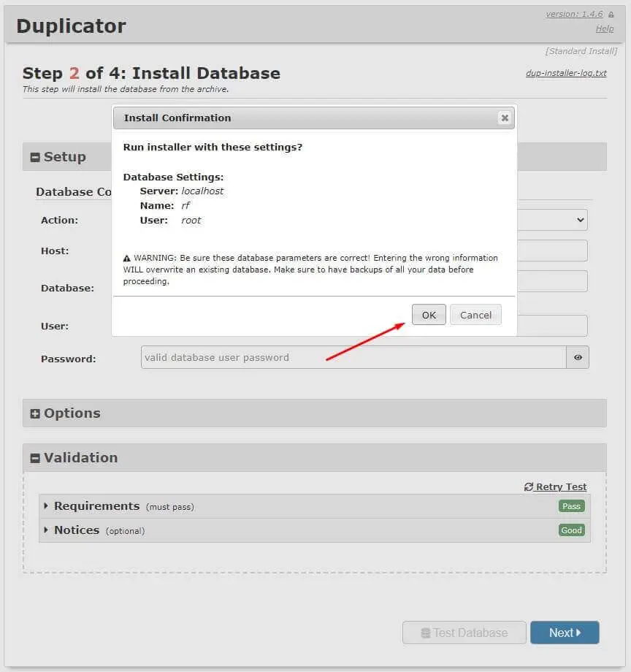Click the Retry Test refresh icon
Screen dimensions: 631x672
(x=529, y=487)
